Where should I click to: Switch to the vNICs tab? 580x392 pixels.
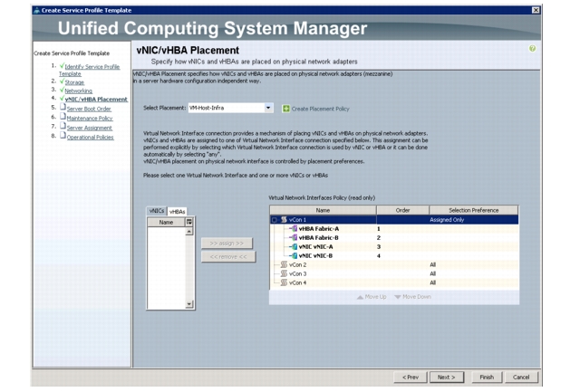pyautogui.click(x=157, y=211)
